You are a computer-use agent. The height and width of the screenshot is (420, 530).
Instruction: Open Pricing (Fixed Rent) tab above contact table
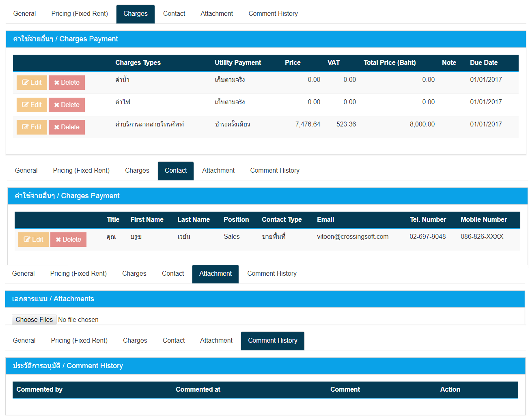tap(81, 171)
